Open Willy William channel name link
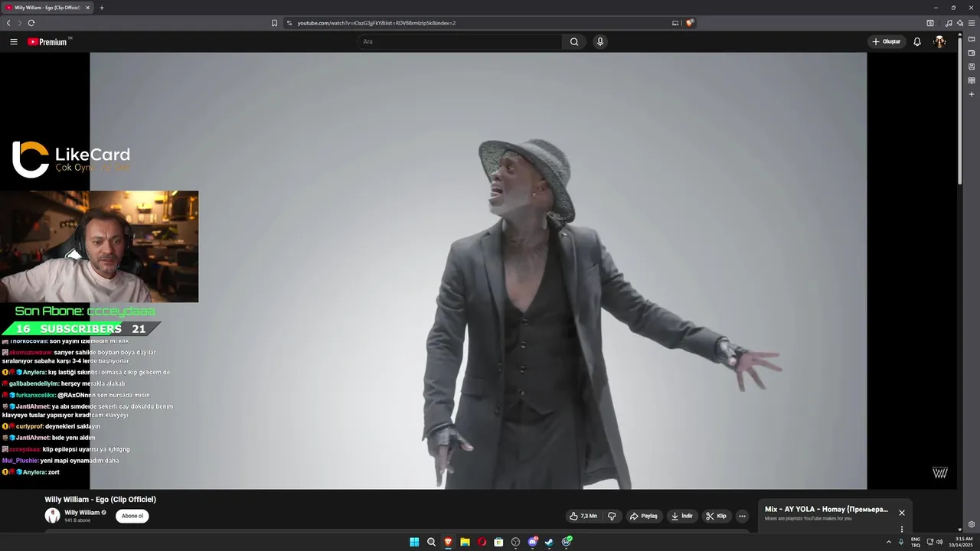The image size is (980, 551). tap(82, 513)
